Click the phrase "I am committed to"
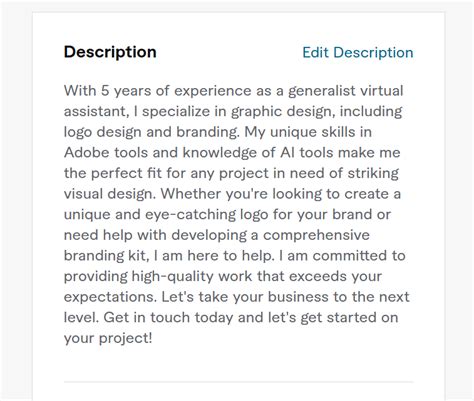 [342, 256]
